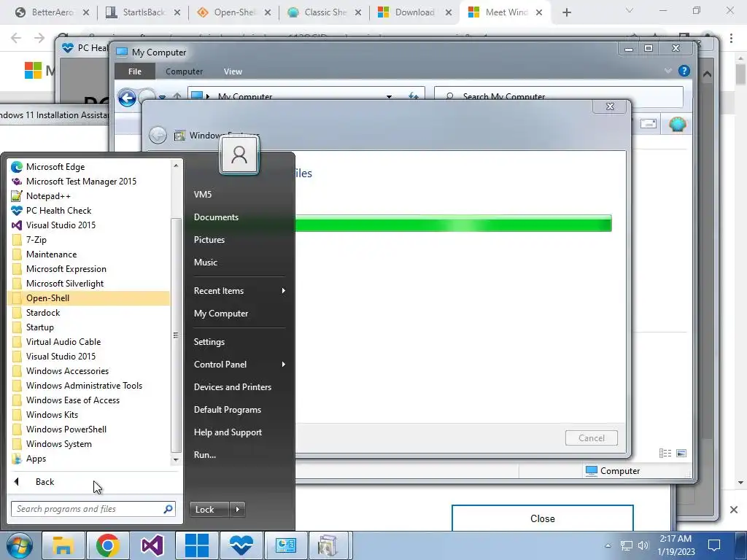Expand the Recent Items submenu arrow
This screenshot has width=747, height=560.
(x=284, y=290)
